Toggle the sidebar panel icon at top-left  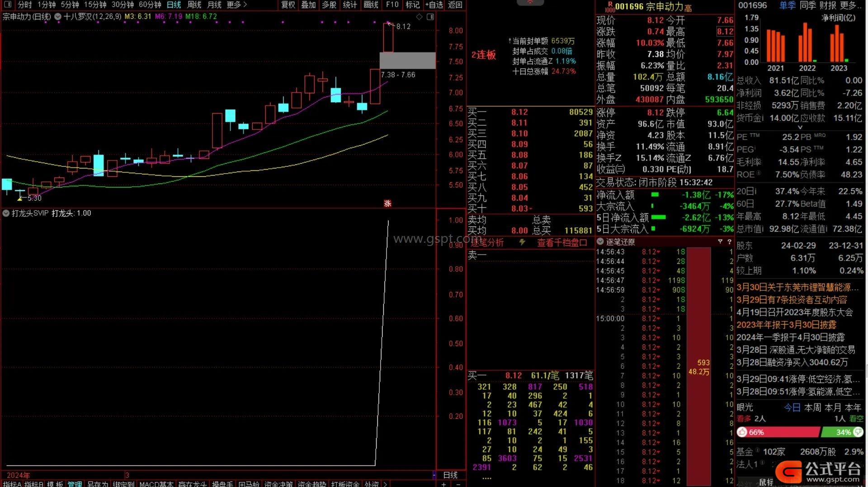(8, 5)
